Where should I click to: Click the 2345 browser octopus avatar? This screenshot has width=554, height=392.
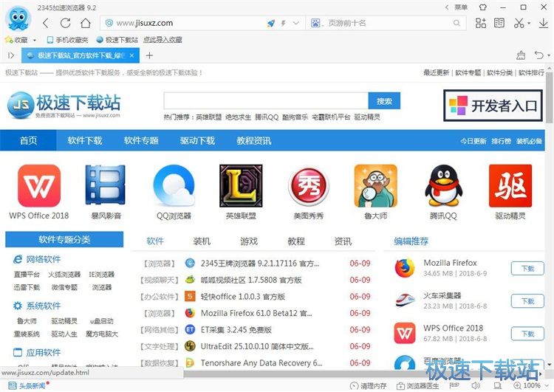(18, 18)
